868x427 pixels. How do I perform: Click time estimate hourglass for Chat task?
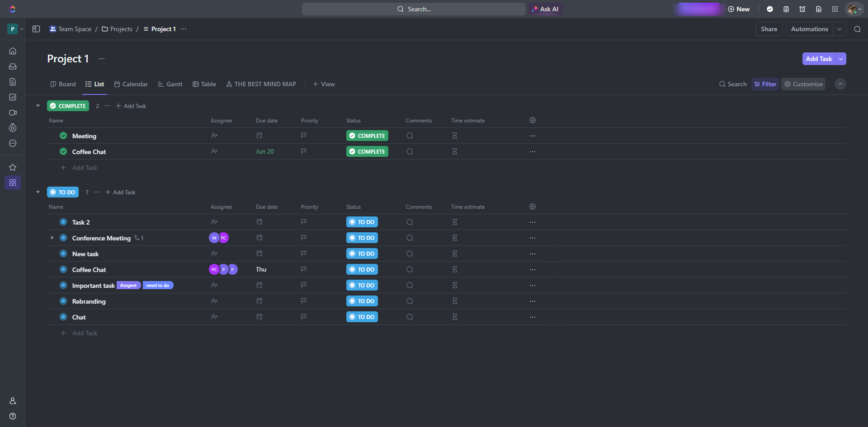pyautogui.click(x=455, y=317)
